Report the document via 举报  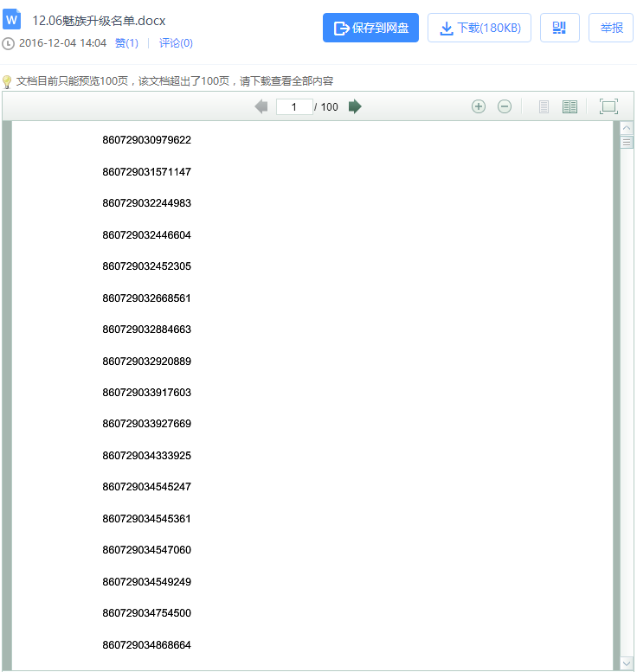pyautogui.click(x=611, y=28)
